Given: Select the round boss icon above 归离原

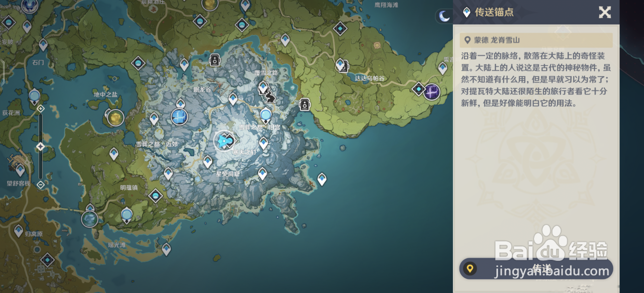Looking at the screenshot, I should pos(89,219).
